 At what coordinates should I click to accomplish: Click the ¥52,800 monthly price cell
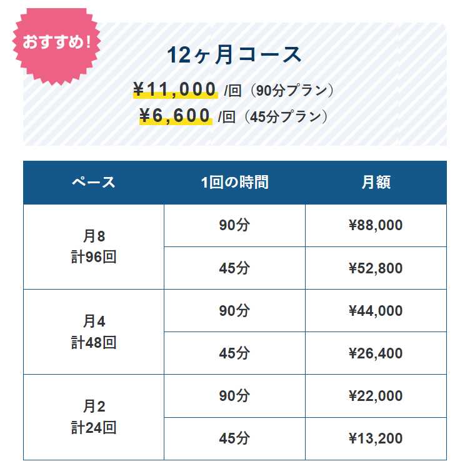tap(376, 268)
